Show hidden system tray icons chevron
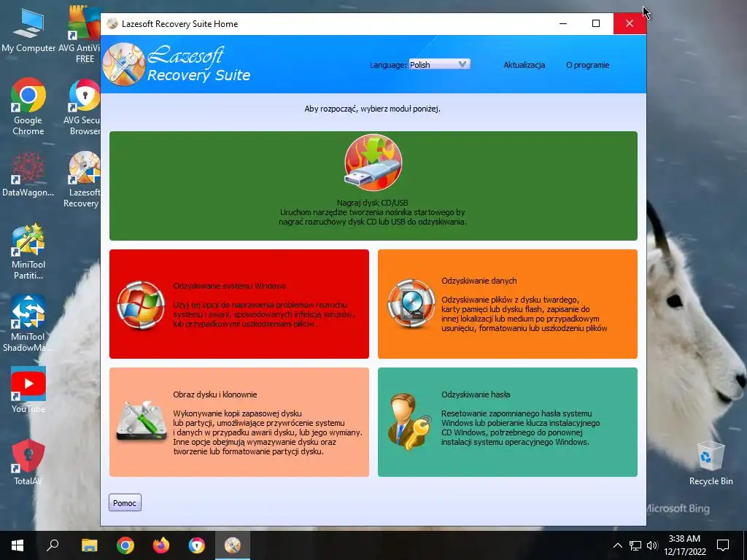 point(617,545)
